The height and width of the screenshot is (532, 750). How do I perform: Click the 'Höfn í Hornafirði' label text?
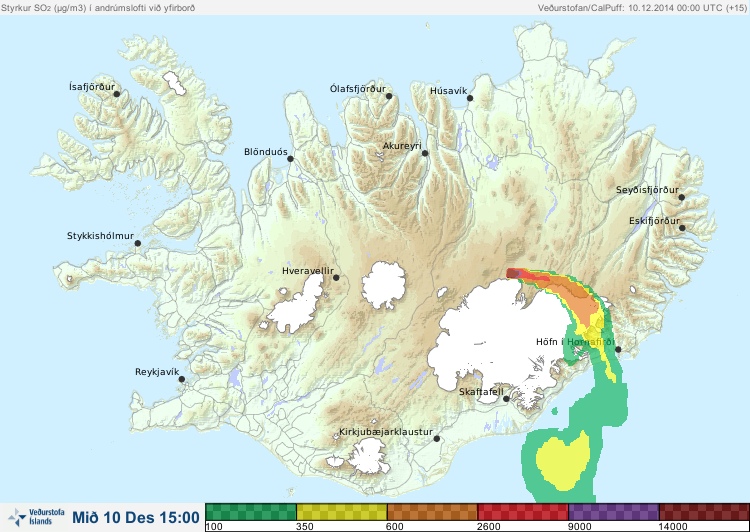(575, 342)
